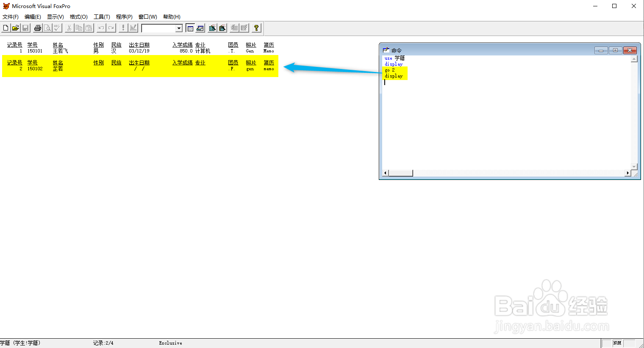The image size is (644, 348).
Task: Click the Redo toolbar icon
Action: (111, 28)
